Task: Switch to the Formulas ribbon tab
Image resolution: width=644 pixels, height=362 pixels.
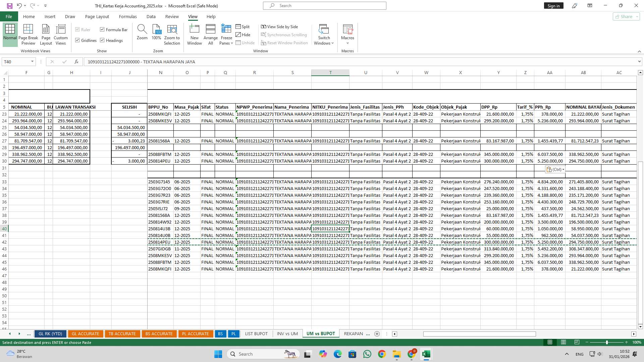Action: 128,16
